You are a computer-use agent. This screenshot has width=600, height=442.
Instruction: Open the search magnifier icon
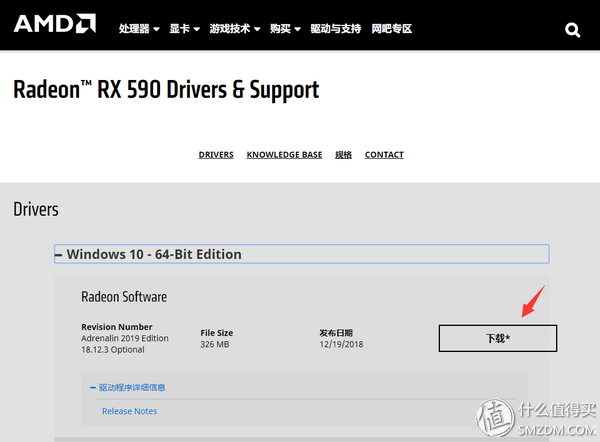click(572, 30)
